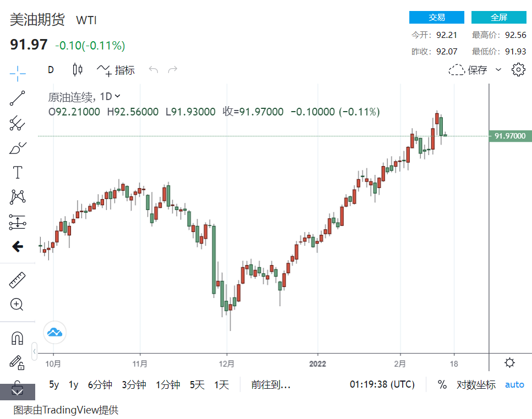Expand the 原油连续 legend chevron
This screenshot has width=532, height=419.
[x=117, y=96]
